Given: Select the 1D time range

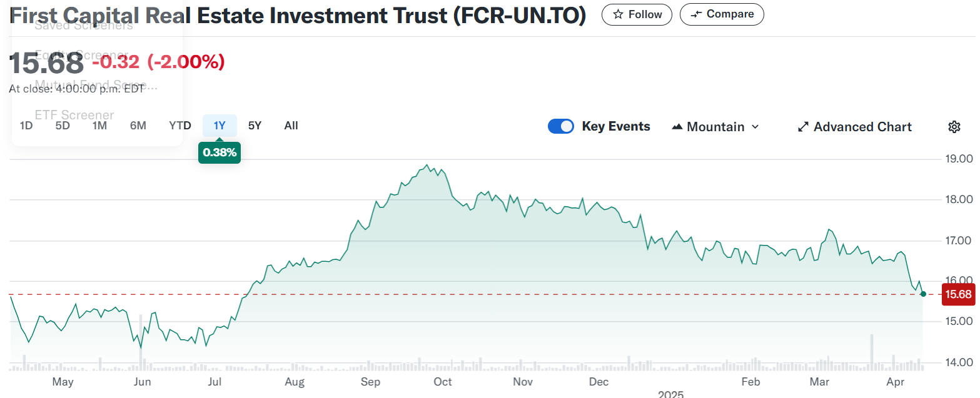Looking at the screenshot, I should click(x=26, y=126).
